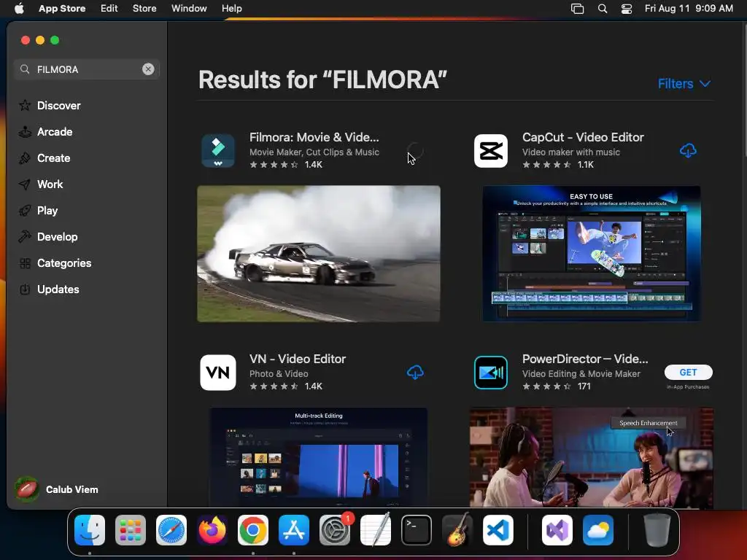Viewport: 747px width, 560px height.
Task: Get the PowerDirector app
Action: (689, 372)
